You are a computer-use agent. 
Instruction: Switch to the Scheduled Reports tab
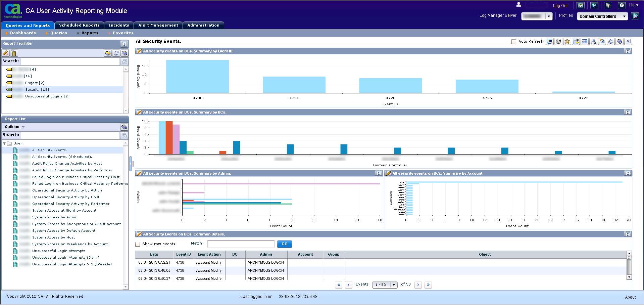point(79,25)
